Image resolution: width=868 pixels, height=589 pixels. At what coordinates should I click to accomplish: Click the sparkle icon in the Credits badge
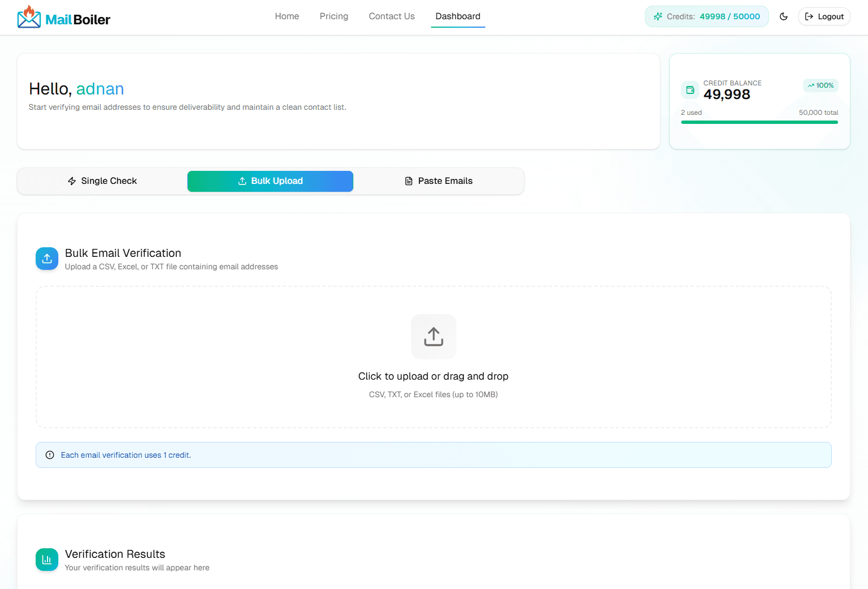[x=657, y=16]
